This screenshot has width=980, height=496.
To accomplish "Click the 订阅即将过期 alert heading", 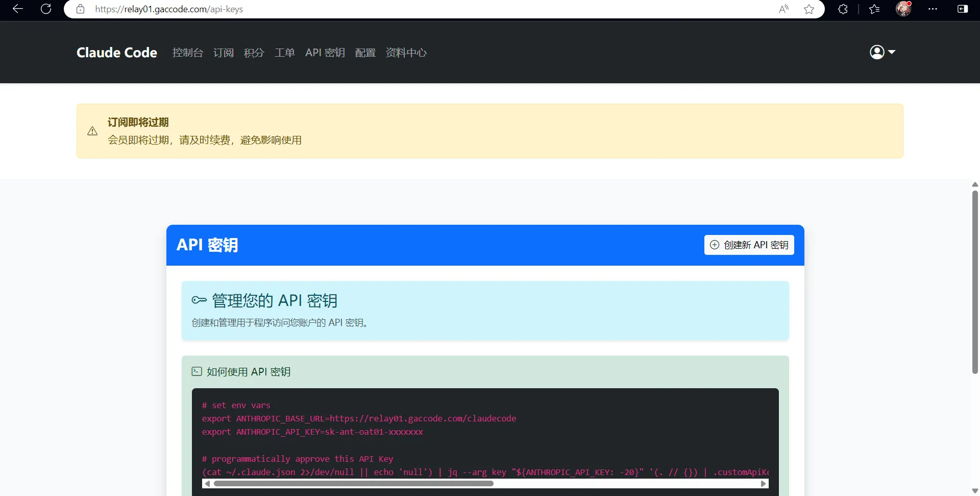I will [x=138, y=122].
